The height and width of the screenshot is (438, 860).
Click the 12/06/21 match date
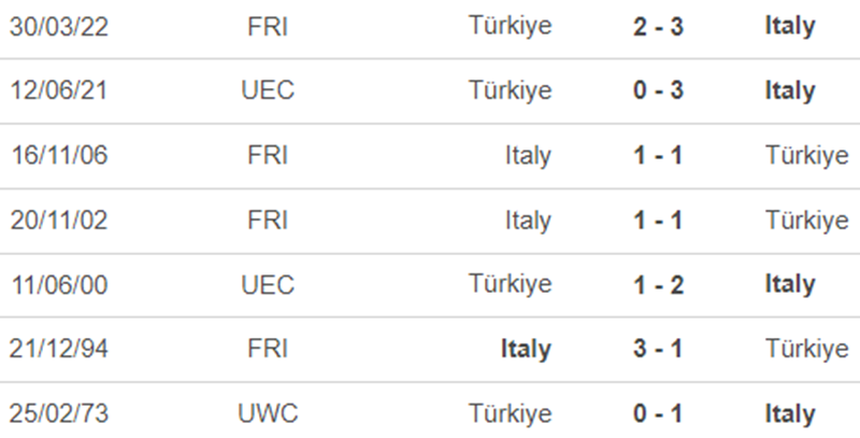click(59, 91)
